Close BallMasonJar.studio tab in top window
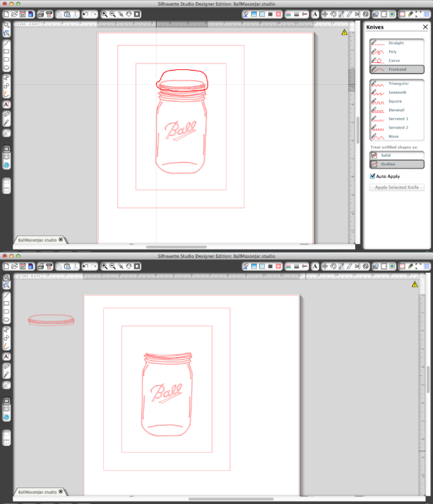This screenshot has width=433, height=504. coord(61,239)
